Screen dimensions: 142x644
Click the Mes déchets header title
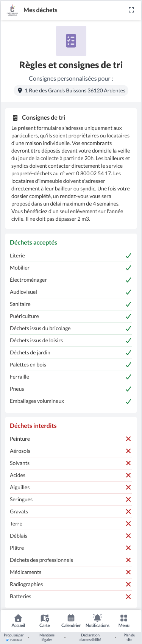click(41, 10)
